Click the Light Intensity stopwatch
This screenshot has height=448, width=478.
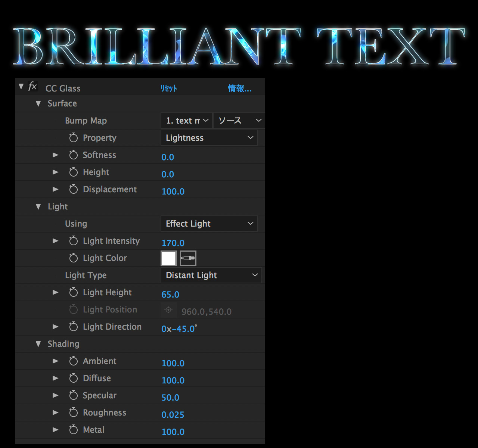tap(74, 241)
